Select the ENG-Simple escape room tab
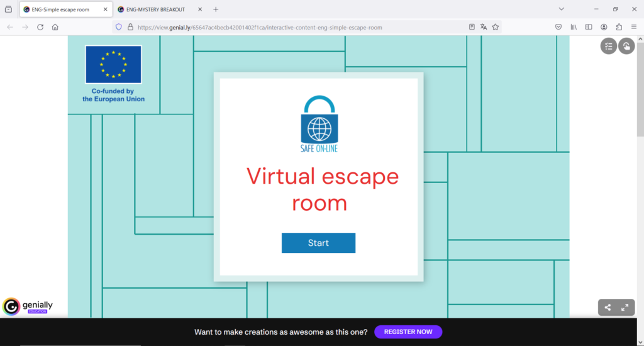Image resolution: width=644 pixels, height=346 pixels. click(60, 9)
